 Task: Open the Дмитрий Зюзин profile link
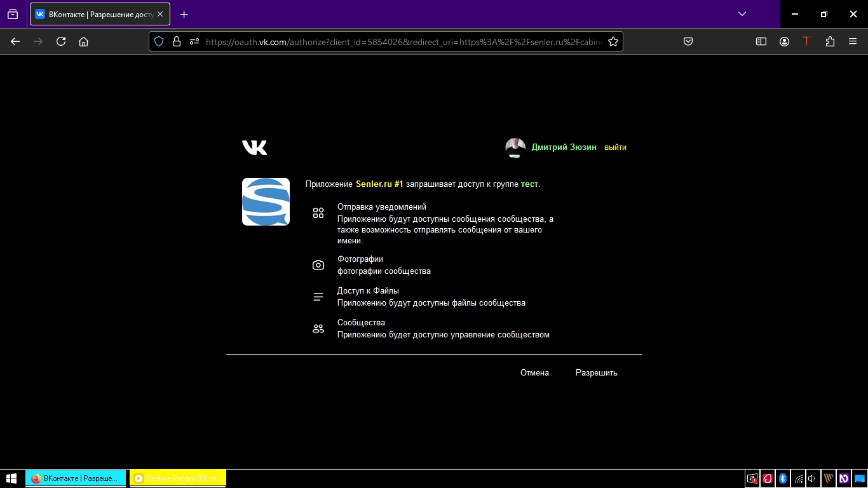(564, 147)
